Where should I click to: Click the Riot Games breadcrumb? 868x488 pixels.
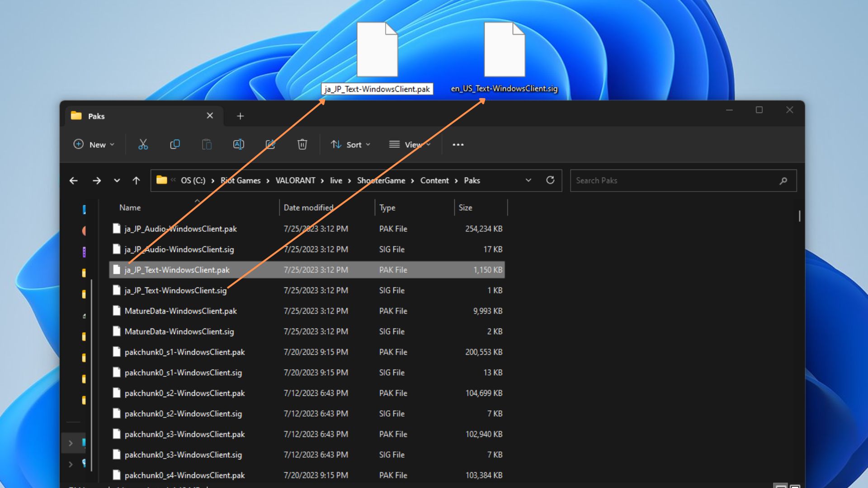coord(241,180)
